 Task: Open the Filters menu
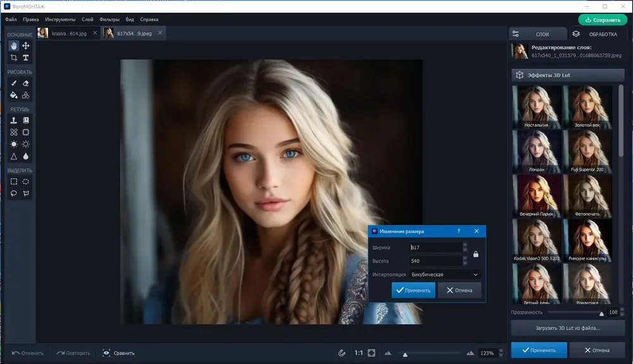click(110, 20)
